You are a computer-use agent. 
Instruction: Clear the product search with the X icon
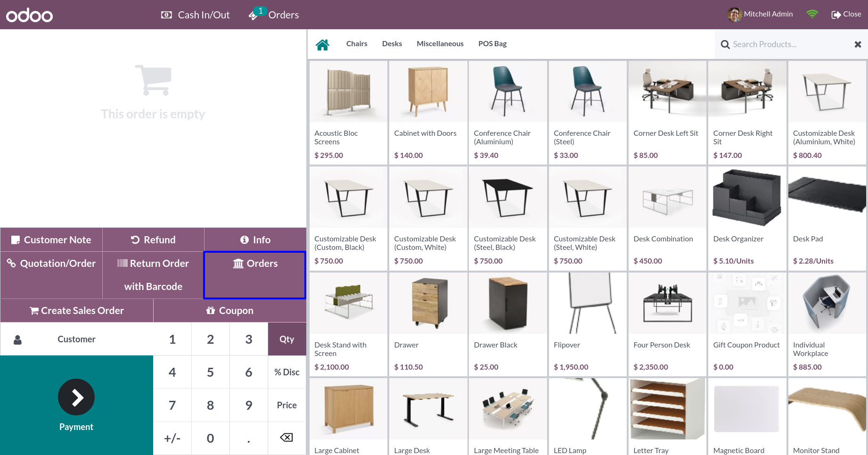858,44
